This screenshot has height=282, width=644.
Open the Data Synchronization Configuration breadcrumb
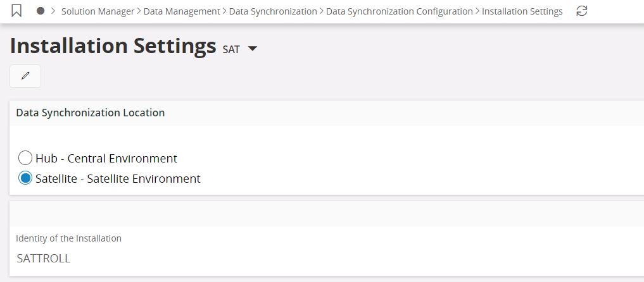pos(399,11)
